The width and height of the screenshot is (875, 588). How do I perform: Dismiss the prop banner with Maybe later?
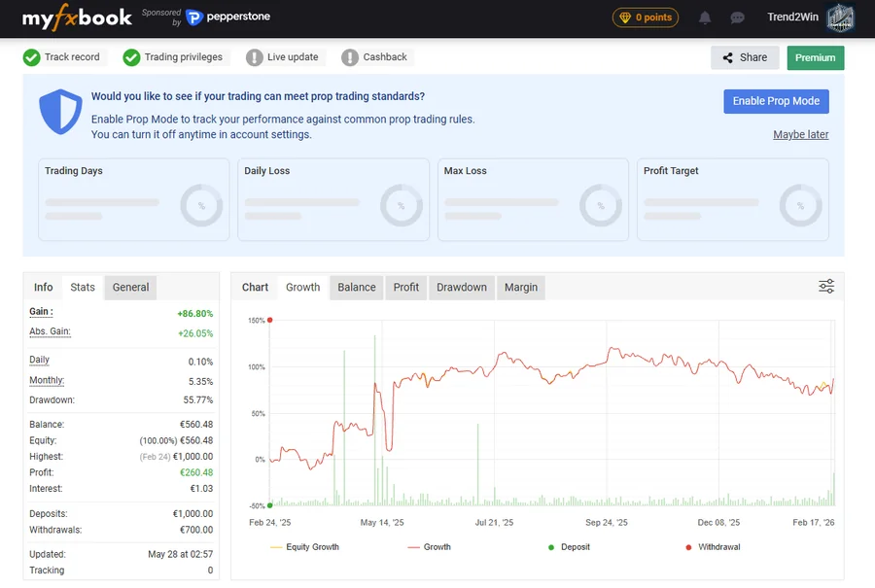pos(801,134)
